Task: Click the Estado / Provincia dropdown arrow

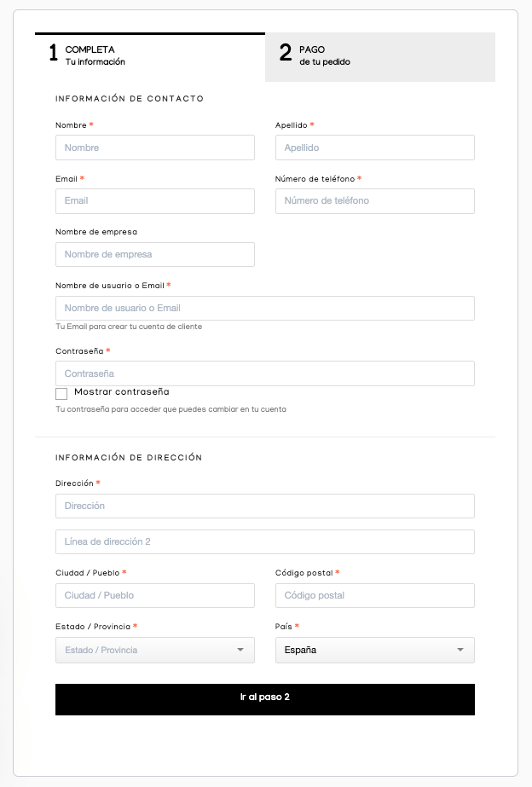Action: [240, 651]
